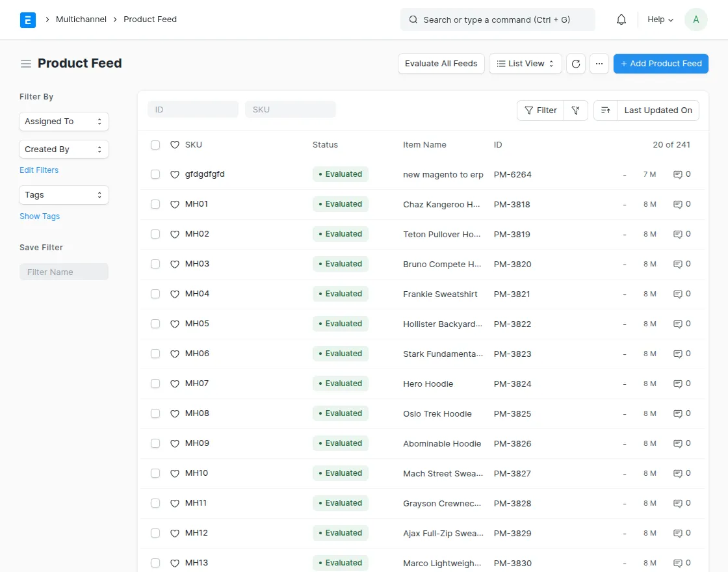
Task: Click the Evaluate All Feeds button
Action: pos(441,63)
